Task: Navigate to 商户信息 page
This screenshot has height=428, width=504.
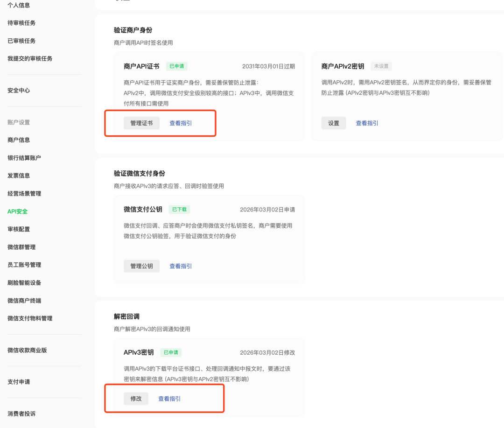Action: [x=19, y=140]
